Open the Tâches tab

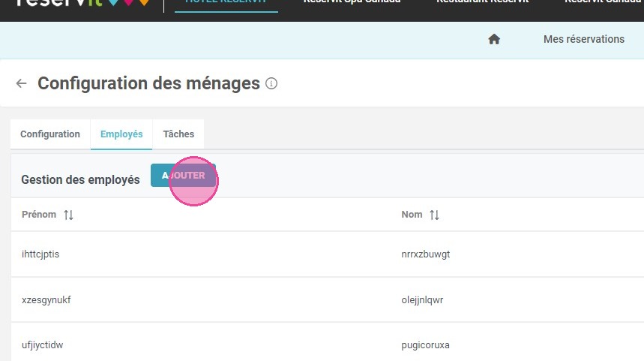pyautogui.click(x=178, y=134)
